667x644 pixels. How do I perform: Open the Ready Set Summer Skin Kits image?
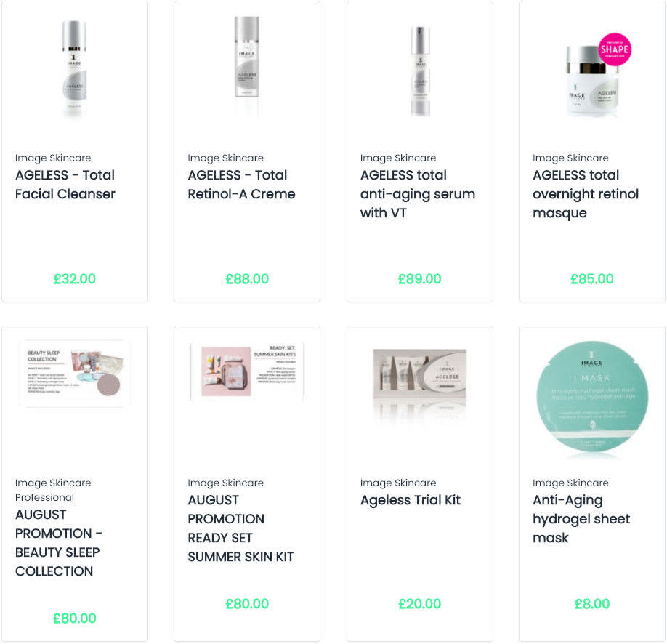[x=247, y=371]
